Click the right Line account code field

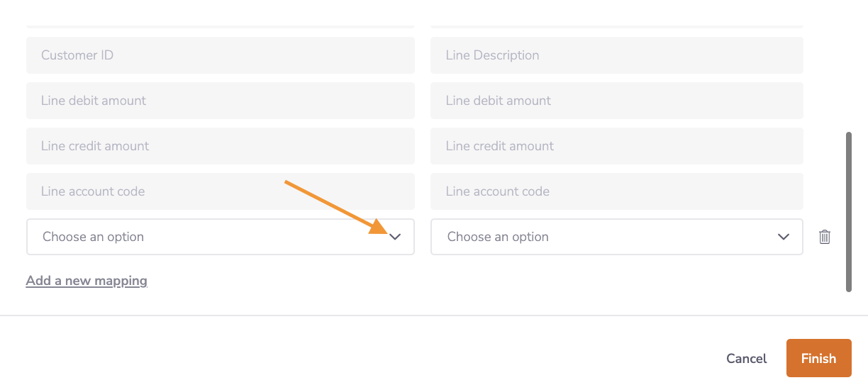click(617, 191)
